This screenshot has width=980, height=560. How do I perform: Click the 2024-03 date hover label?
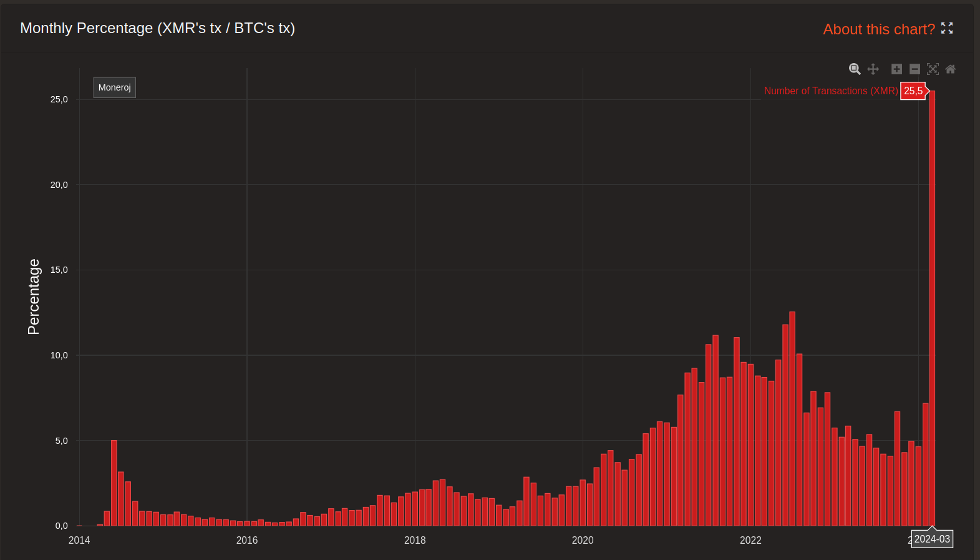click(x=932, y=539)
